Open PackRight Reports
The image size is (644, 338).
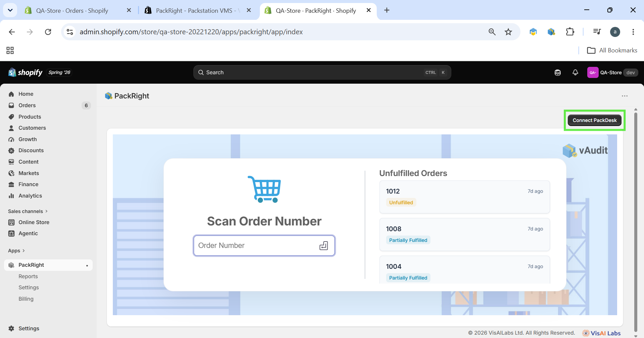28,277
